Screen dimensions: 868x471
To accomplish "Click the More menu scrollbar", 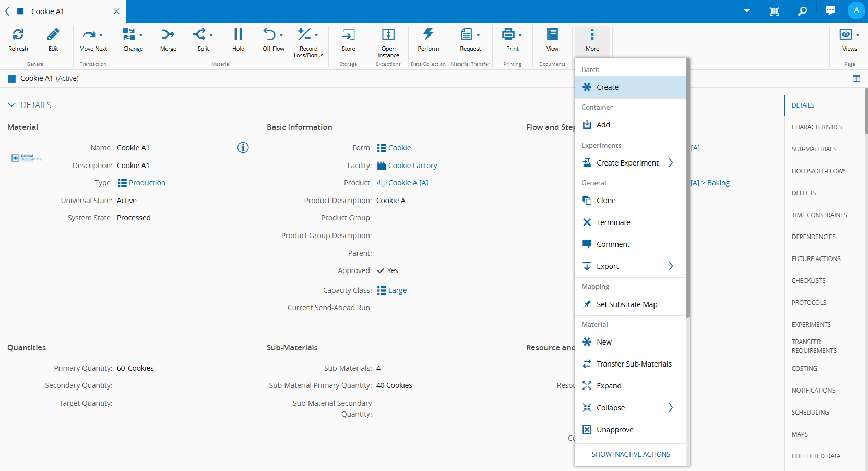I will click(688, 188).
